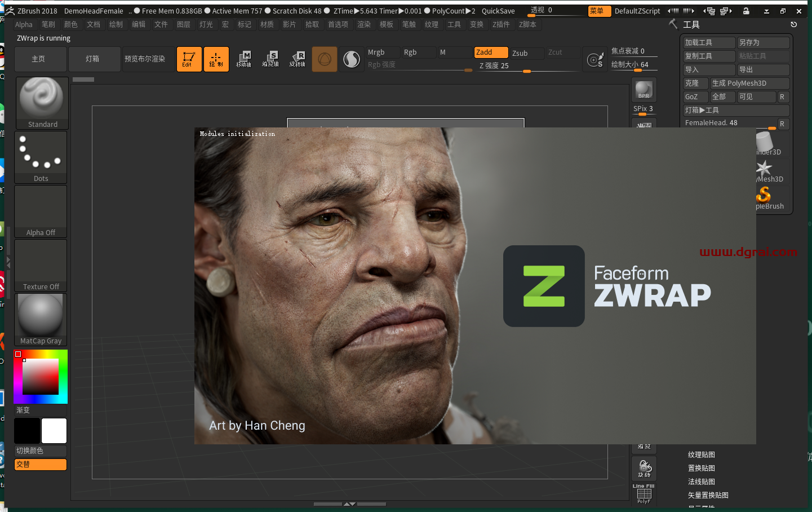Toggle Zcut mode

563,52
